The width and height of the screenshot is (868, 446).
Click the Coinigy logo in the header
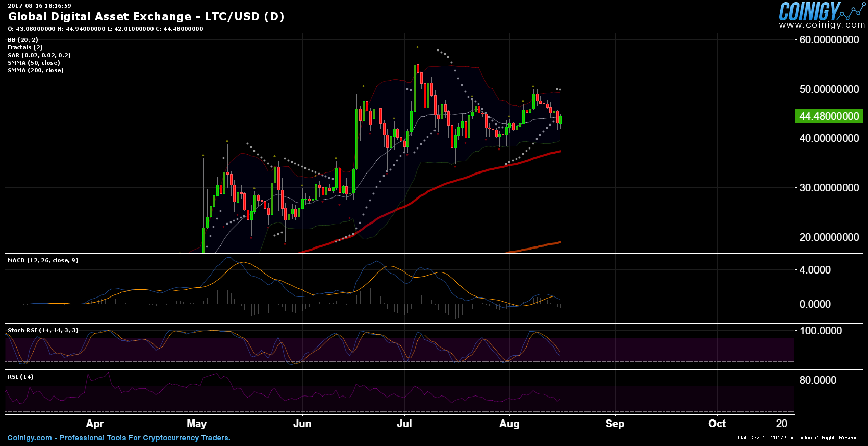(822, 11)
